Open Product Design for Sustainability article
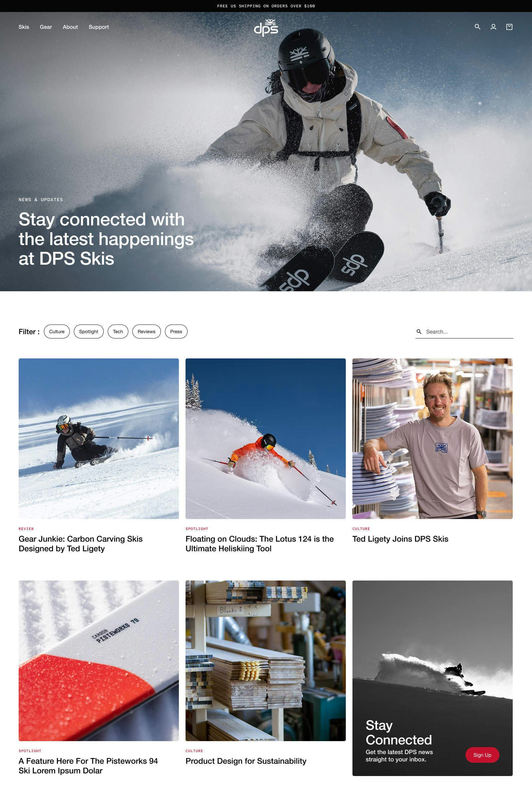Viewport: 532px width, 789px height. [x=246, y=761]
